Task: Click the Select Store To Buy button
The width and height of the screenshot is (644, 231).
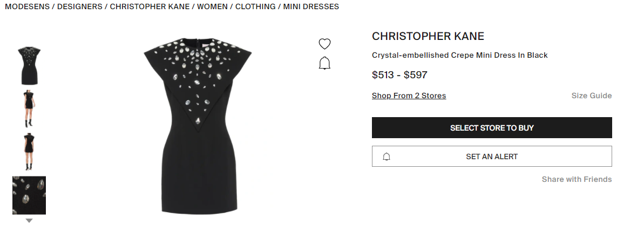Action: 492,127
